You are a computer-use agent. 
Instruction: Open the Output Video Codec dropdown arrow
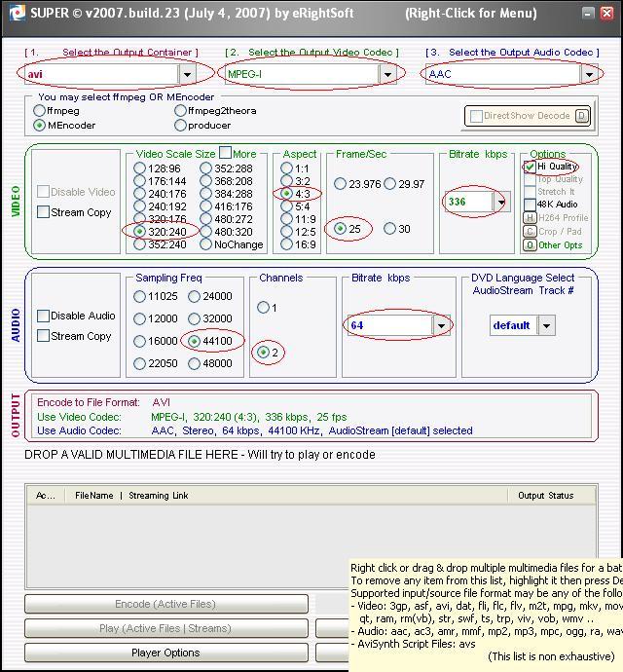(386, 74)
